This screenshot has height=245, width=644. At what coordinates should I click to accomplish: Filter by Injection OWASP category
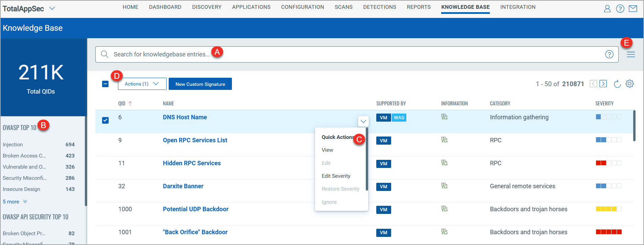coord(39,145)
